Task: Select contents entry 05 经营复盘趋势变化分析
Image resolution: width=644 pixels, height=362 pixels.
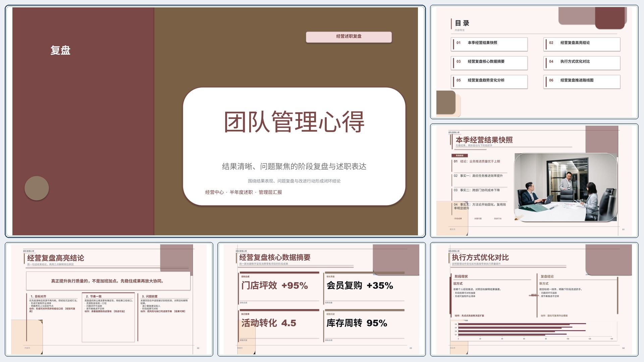Action: (489, 81)
